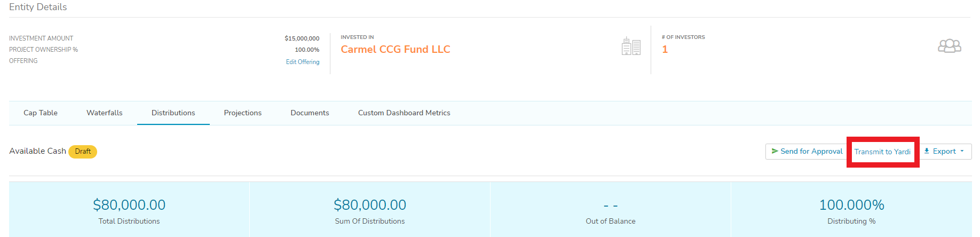Screen dimensions: 980x237
Task: Click the investors group icon
Action: point(949,46)
